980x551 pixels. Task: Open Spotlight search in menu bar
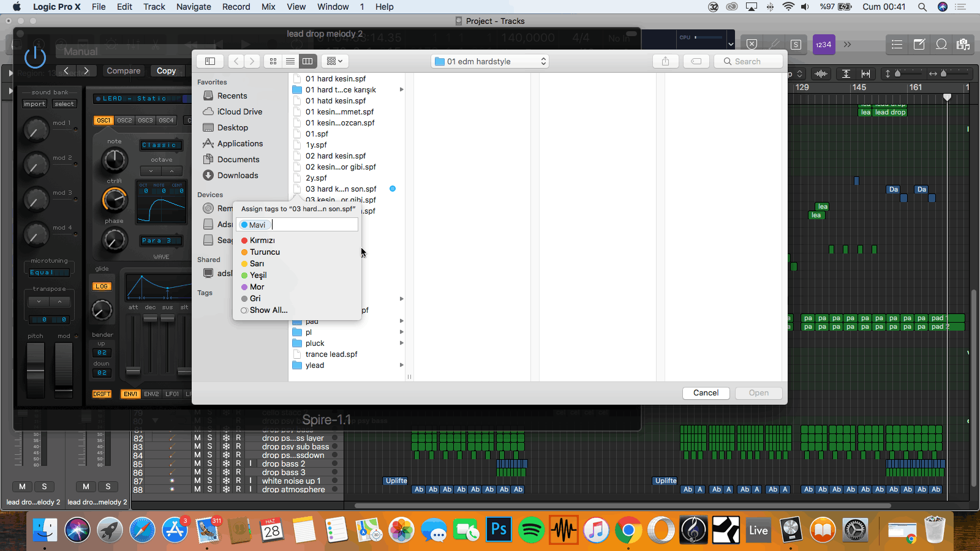pyautogui.click(x=922, y=7)
